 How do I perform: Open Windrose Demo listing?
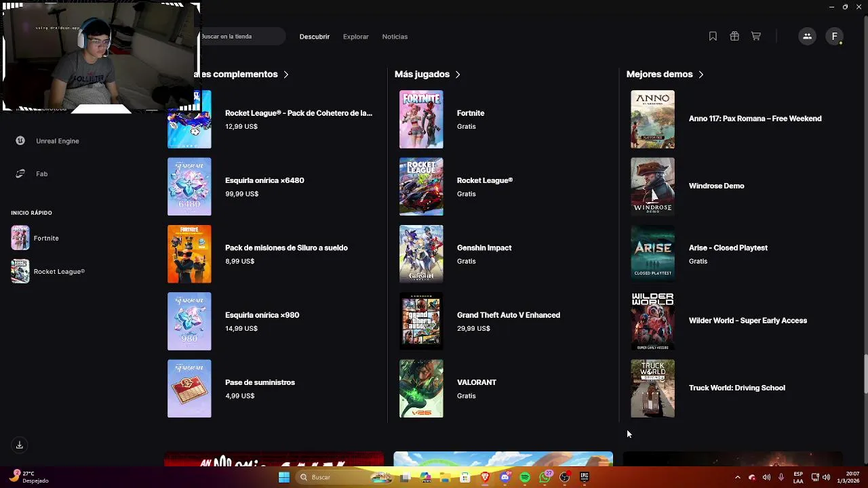tap(716, 186)
